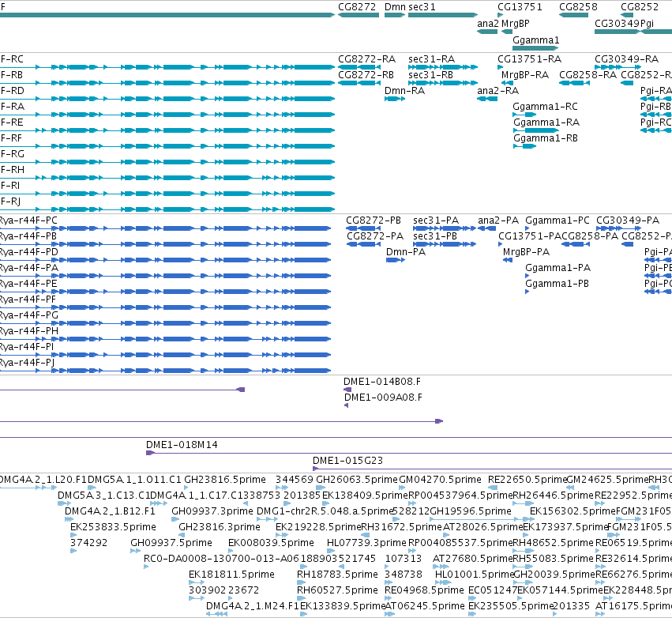Open the HL01001.5prime EST label
The height and width of the screenshot is (618, 672).
[475, 575]
